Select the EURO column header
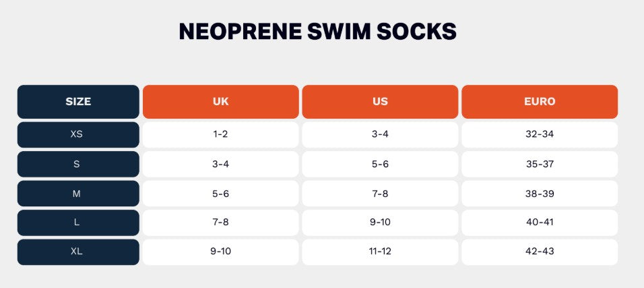This screenshot has height=288, width=644. [x=540, y=102]
